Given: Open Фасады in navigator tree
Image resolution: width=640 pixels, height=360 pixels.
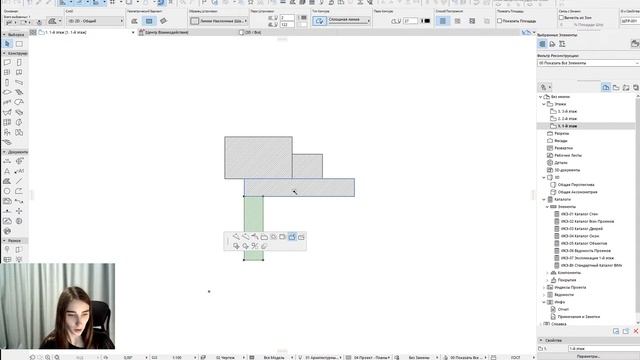Looking at the screenshot, I should tap(560, 141).
